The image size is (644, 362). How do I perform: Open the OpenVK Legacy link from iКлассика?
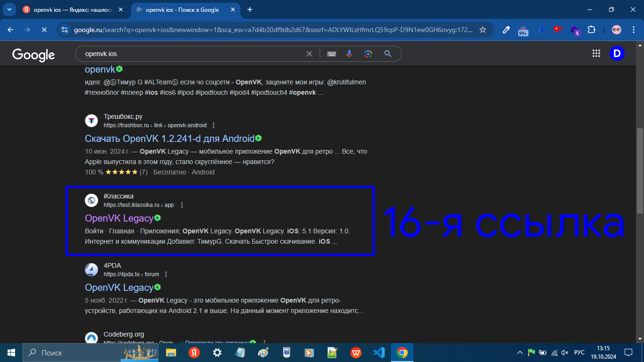[x=119, y=218]
